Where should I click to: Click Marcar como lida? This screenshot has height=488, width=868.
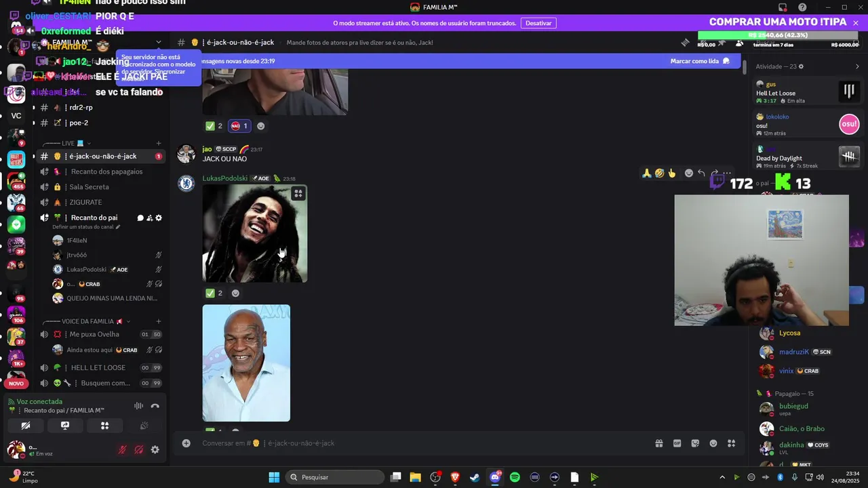[x=700, y=61]
